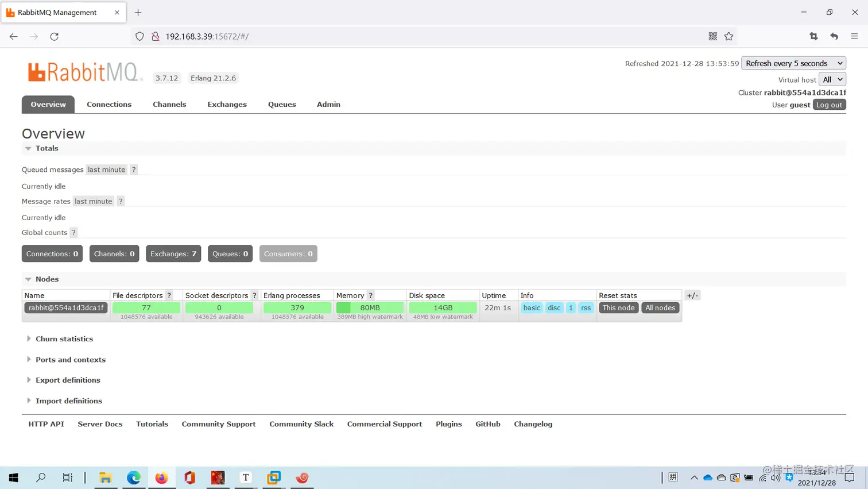Show help for File descriptors column
This screenshot has height=489, width=868.
(x=169, y=295)
